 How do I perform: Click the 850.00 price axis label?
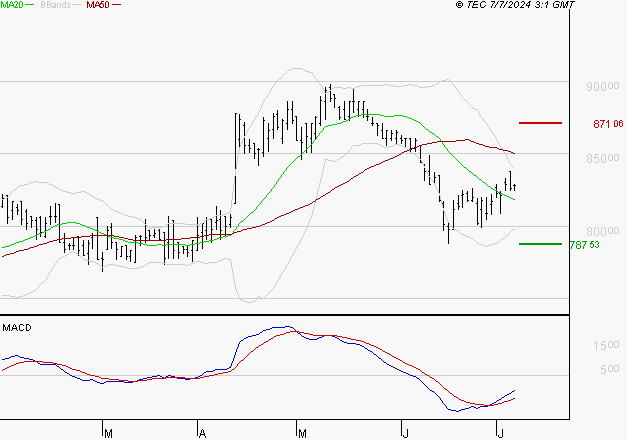tap(603, 158)
